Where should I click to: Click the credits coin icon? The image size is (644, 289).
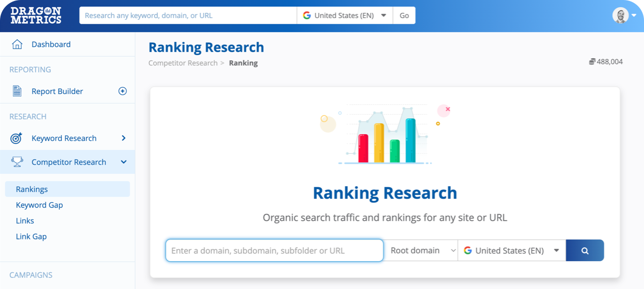[x=592, y=62]
